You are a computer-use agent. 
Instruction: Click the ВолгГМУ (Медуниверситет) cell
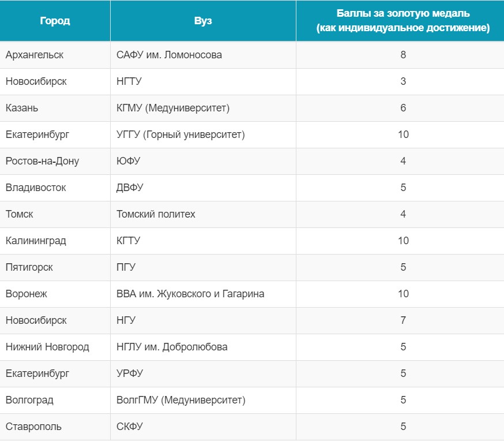click(203, 400)
